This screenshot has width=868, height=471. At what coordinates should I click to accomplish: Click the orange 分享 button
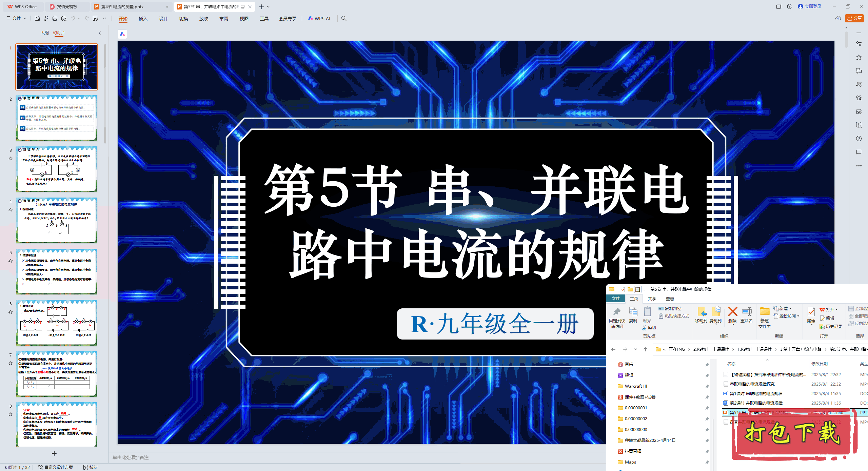pyautogui.click(x=854, y=18)
